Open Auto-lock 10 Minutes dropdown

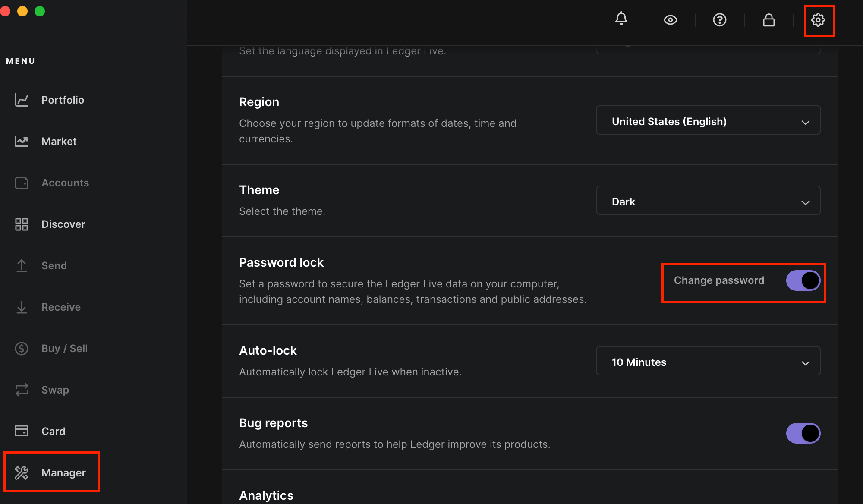(x=708, y=361)
